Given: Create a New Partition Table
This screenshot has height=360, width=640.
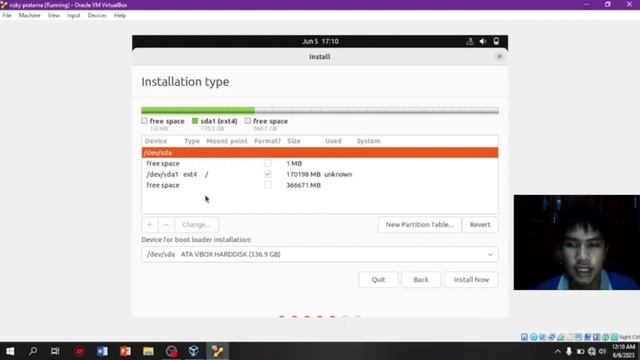Looking at the screenshot, I should tap(420, 224).
